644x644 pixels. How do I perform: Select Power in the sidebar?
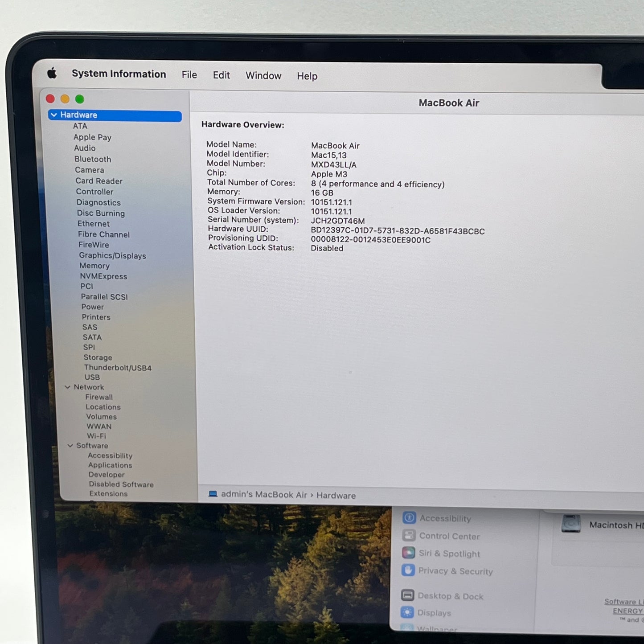[93, 307]
